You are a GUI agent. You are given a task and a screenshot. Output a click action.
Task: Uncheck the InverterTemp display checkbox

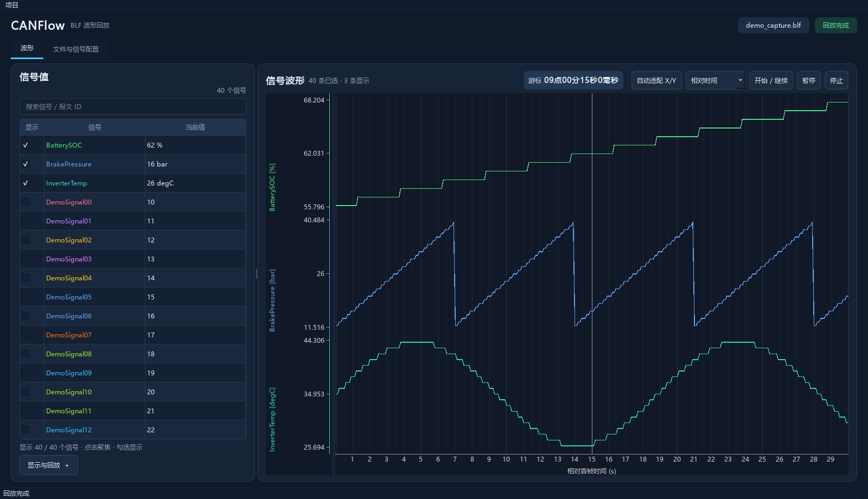[25, 183]
